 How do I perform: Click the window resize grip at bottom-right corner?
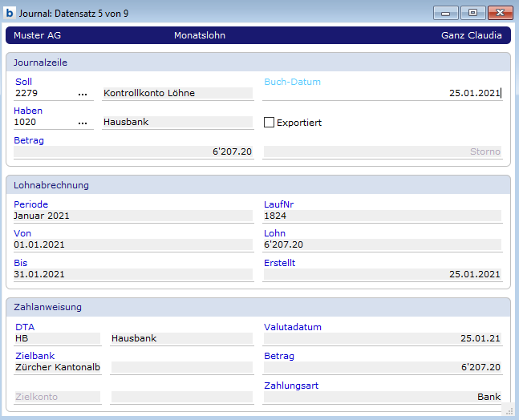[507, 410]
